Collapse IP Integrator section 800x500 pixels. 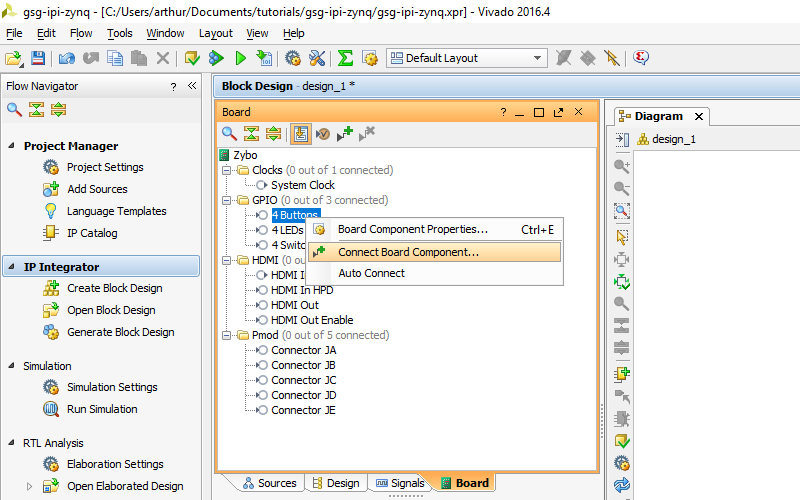(11, 267)
